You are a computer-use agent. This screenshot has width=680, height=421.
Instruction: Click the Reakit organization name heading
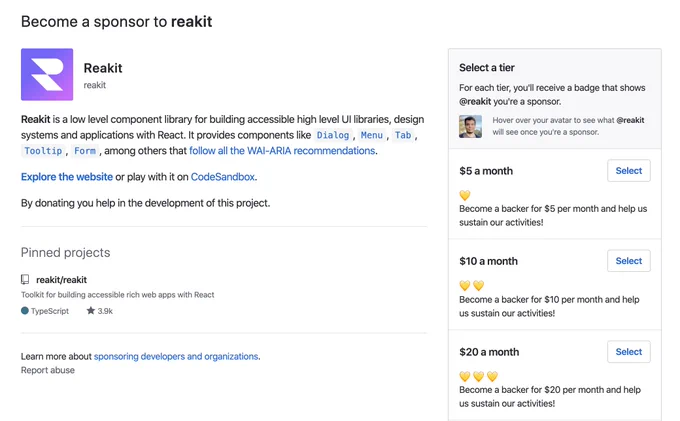click(103, 68)
